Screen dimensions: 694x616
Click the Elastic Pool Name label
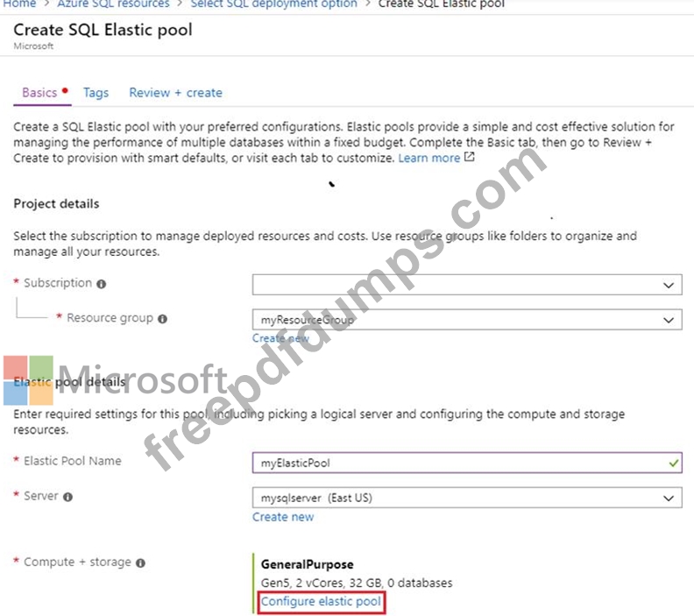[73, 461]
